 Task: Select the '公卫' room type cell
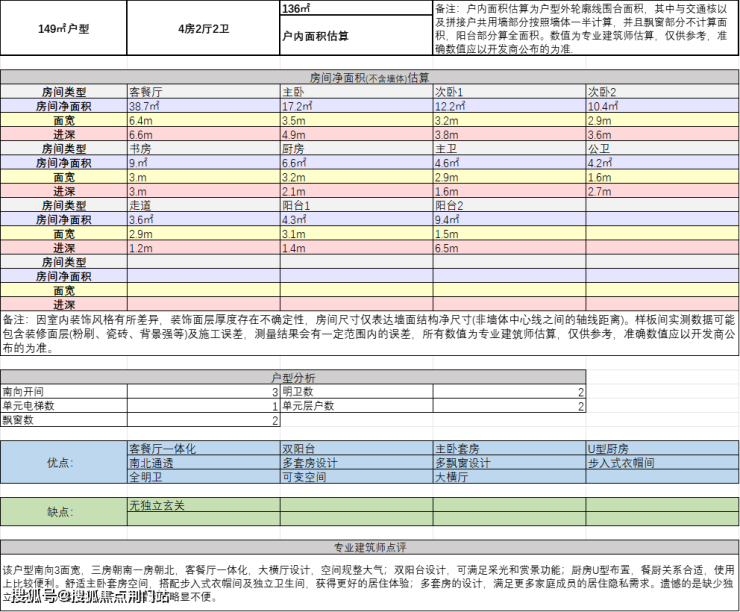(x=663, y=148)
